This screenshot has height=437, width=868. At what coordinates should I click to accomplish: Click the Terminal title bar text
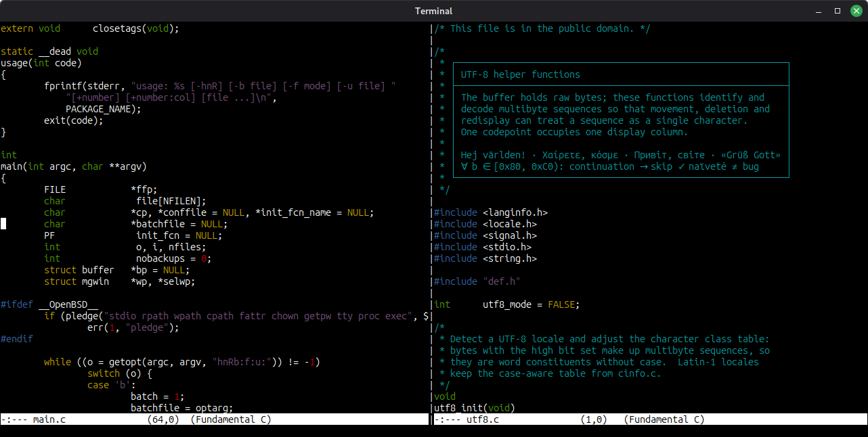pos(434,11)
